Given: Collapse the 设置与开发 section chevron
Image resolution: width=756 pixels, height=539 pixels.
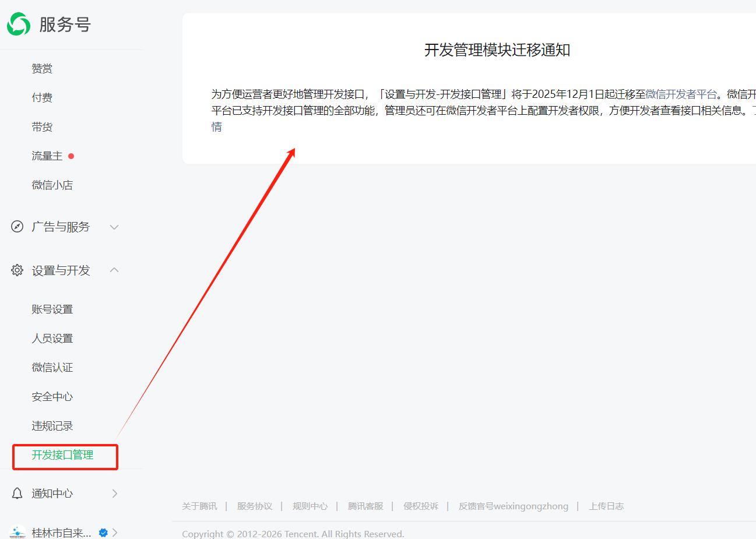Looking at the screenshot, I should pyautogui.click(x=114, y=270).
